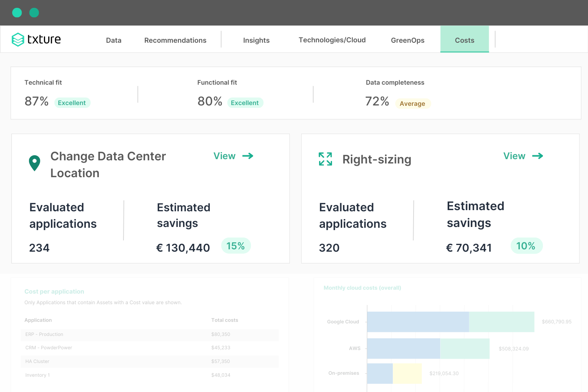Screen dimensions: 588x392
Task: Select the ERP - Production row in cost table
Action: (x=150, y=334)
